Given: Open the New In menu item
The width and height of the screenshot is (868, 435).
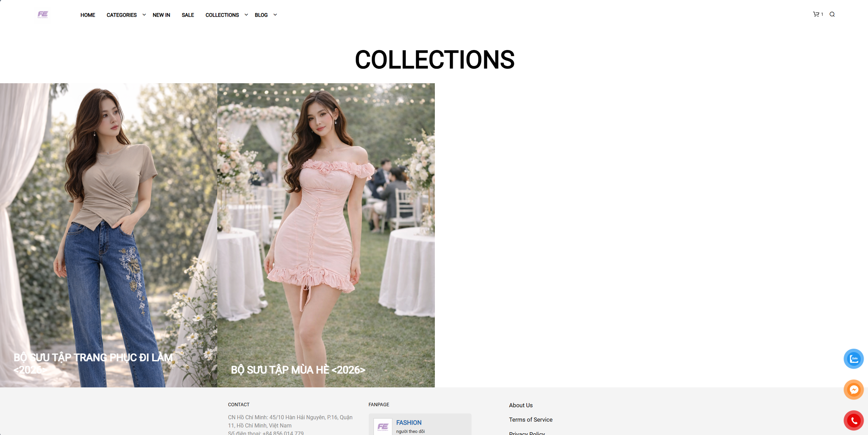Looking at the screenshot, I should (x=161, y=15).
